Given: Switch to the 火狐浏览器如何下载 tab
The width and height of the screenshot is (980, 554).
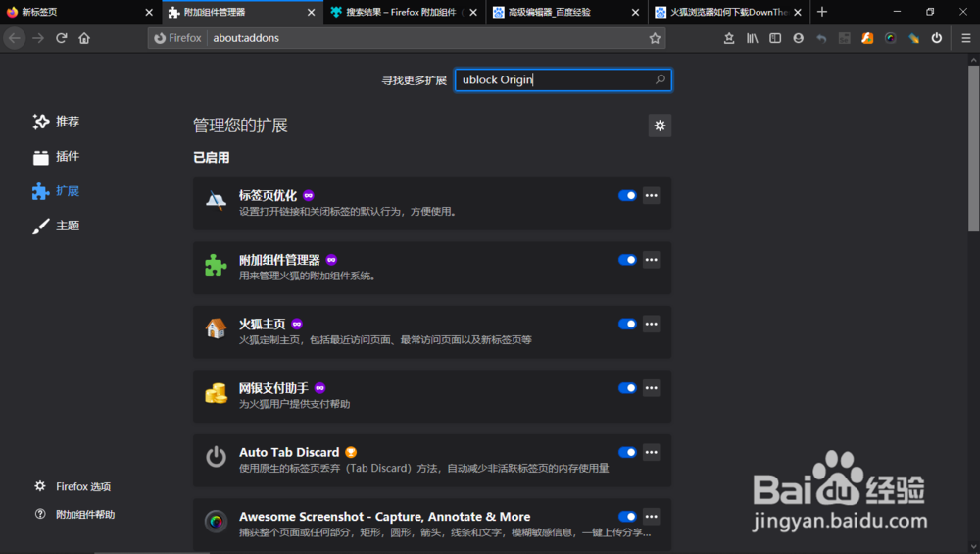Looking at the screenshot, I should point(729,12).
